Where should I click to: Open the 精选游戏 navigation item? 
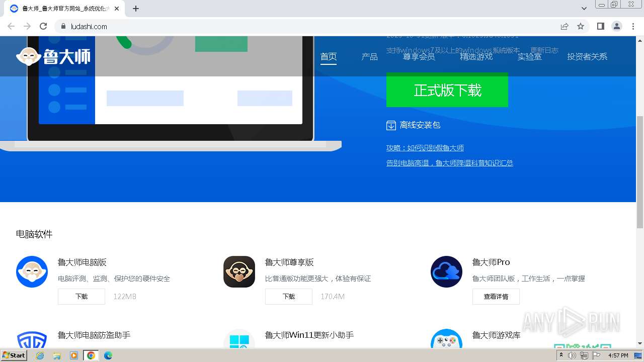click(476, 57)
